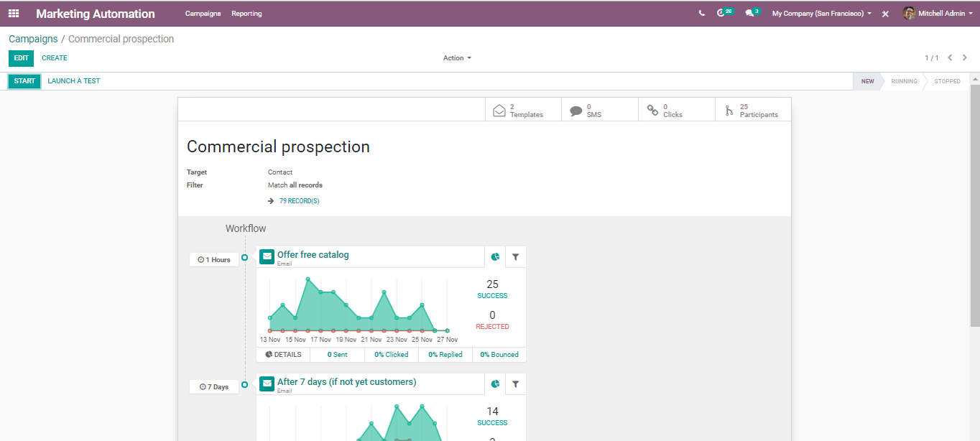Click the Offer free catalog email icon
The image size is (980, 441).
pyautogui.click(x=267, y=256)
